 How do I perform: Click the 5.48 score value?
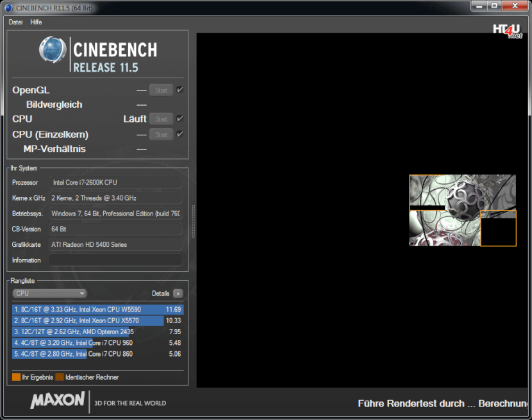[x=175, y=343]
